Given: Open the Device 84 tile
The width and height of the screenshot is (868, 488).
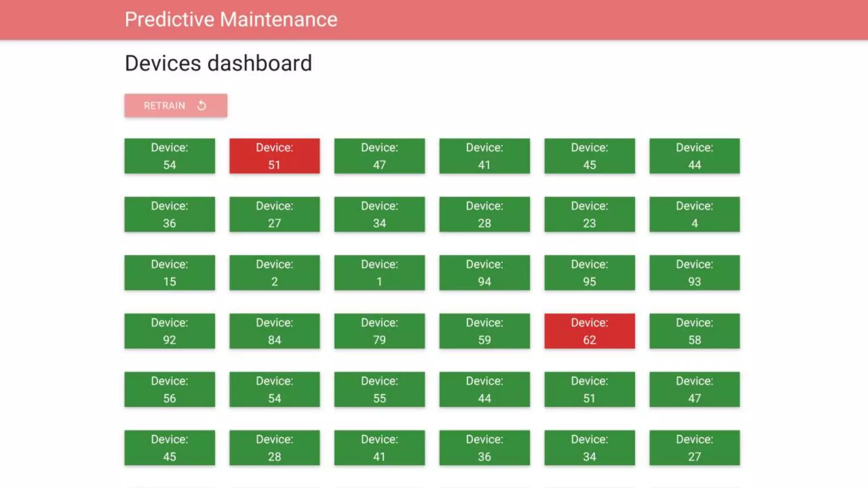Looking at the screenshot, I should pos(274,331).
